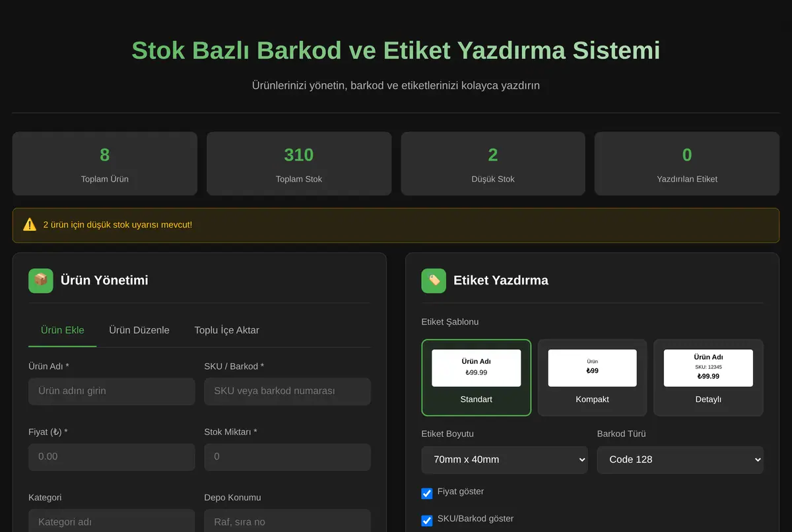Open the Barkod Türü dropdown
The image size is (792, 532).
[x=680, y=460]
